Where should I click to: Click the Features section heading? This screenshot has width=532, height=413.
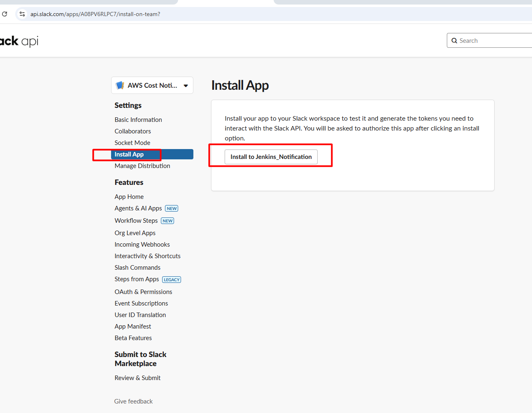(x=129, y=182)
